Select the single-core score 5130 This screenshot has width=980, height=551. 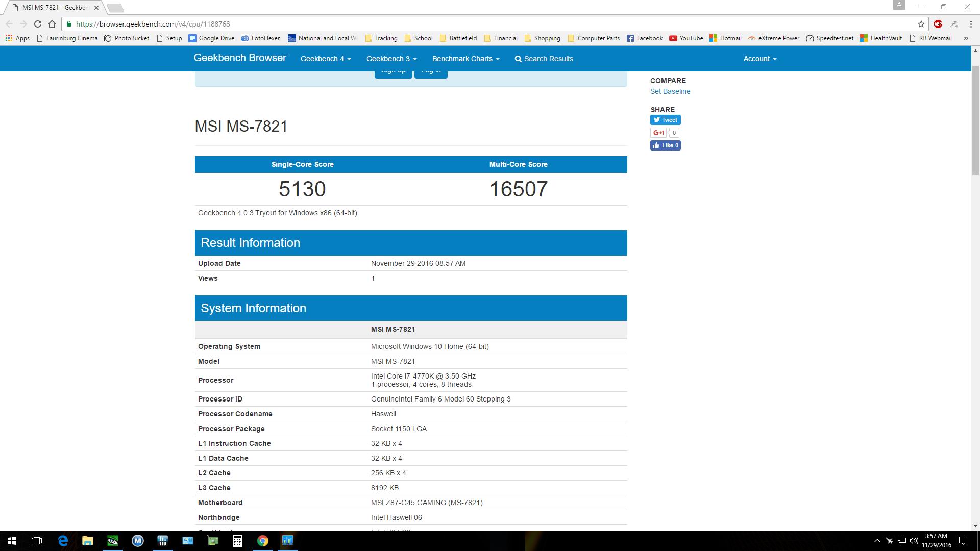(x=302, y=189)
